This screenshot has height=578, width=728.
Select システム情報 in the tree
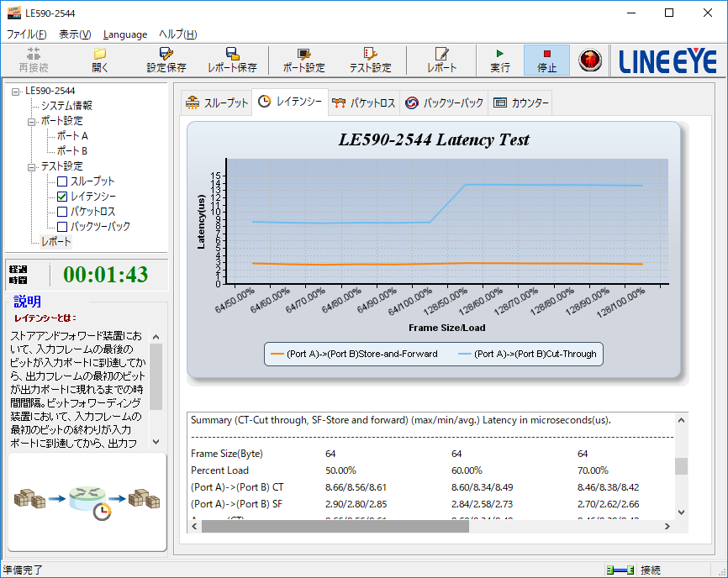tap(67, 106)
